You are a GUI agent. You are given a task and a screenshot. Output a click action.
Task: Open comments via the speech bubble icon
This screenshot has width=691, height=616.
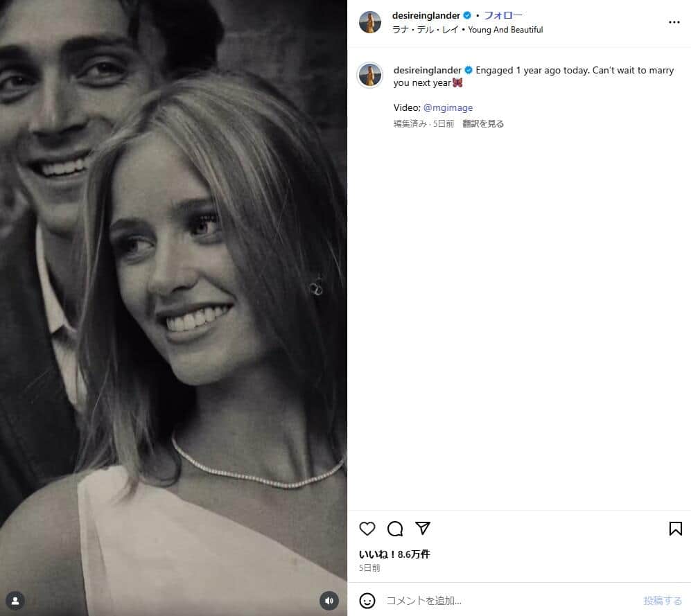[x=394, y=529]
